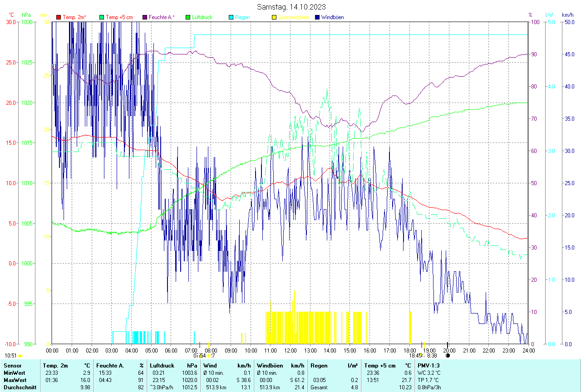
Task: Click the ^3.0hPa/h pressure change value
Action: [162, 387]
